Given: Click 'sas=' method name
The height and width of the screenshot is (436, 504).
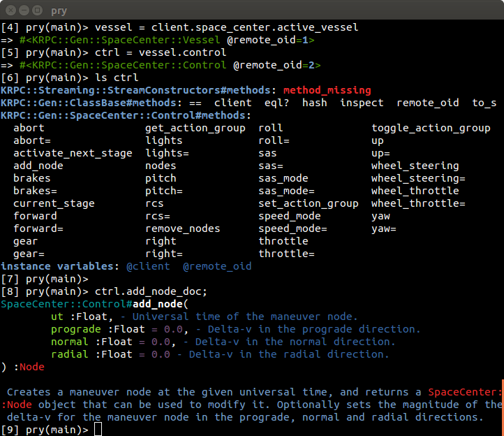Looking at the screenshot, I should coord(271,166).
